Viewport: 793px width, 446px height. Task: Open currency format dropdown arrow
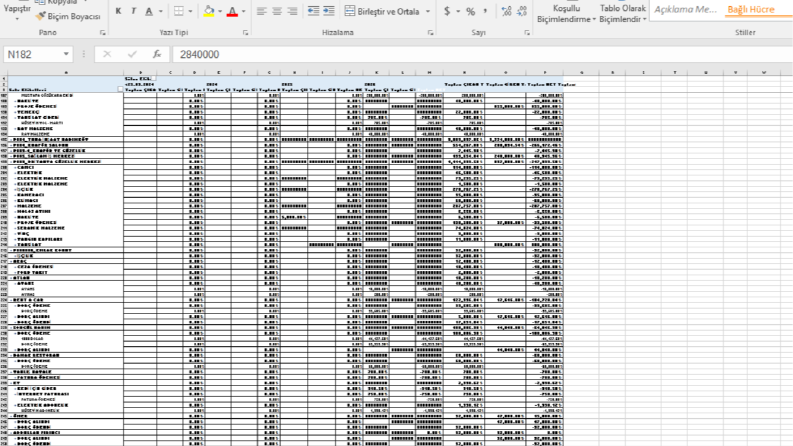(x=458, y=11)
